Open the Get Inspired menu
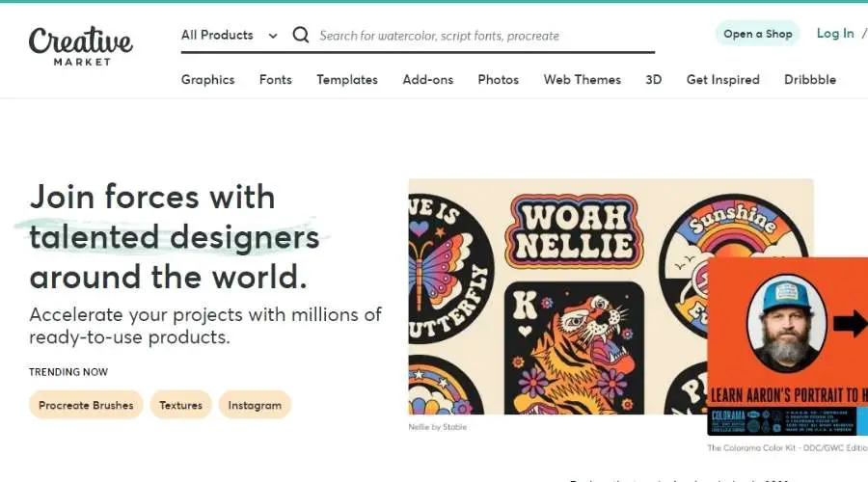 pyautogui.click(x=723, y=80)
